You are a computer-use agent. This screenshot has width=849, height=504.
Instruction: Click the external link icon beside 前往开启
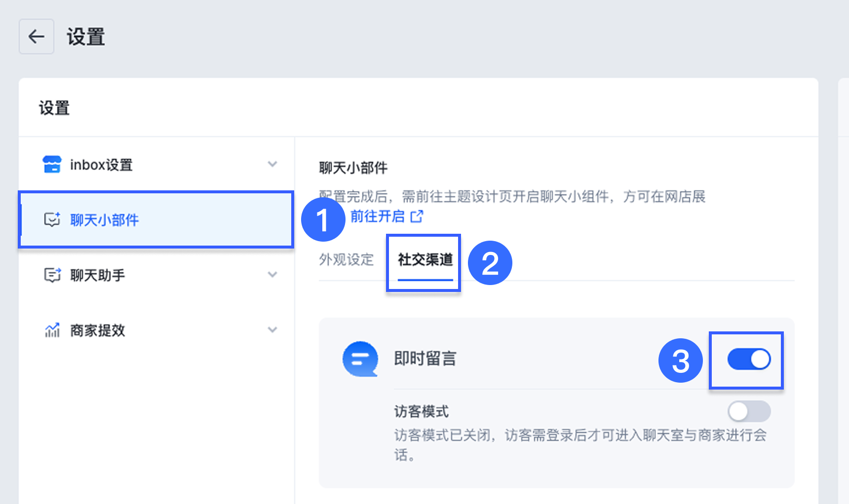[x=417, y=216]
